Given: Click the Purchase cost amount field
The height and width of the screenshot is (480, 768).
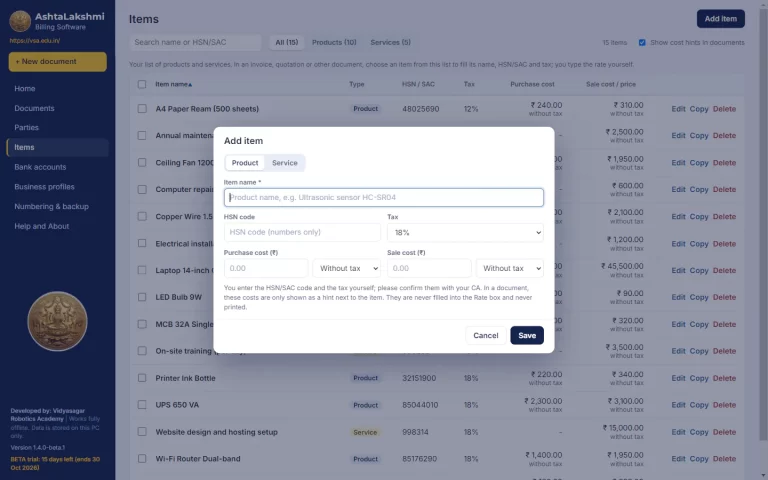Looking at the screenshot, I should 266,268.
